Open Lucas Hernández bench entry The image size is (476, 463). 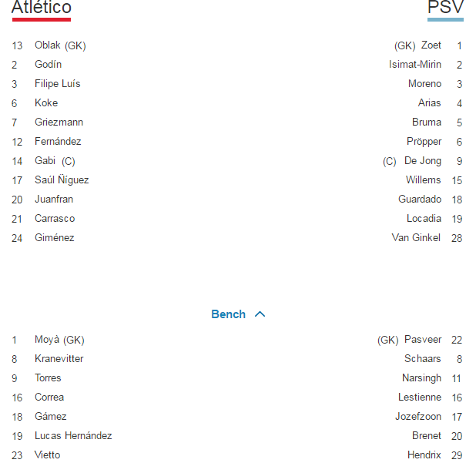click(73, 436)
